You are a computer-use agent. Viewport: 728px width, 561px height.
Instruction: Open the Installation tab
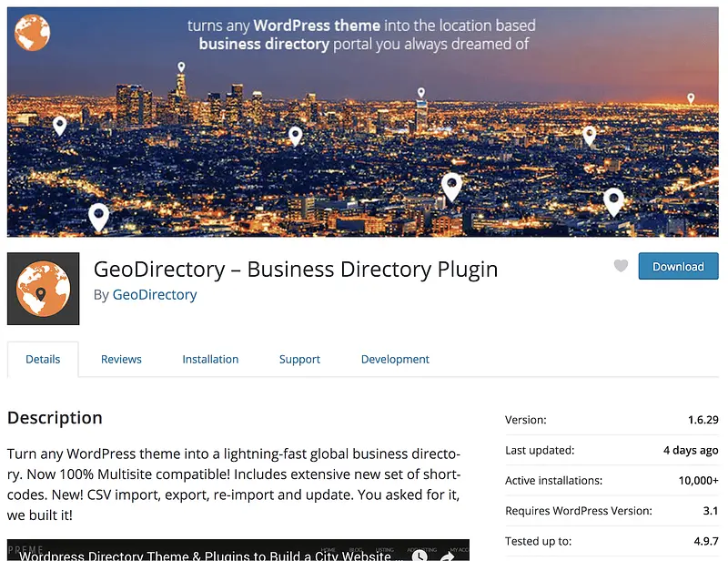[210, 360]
